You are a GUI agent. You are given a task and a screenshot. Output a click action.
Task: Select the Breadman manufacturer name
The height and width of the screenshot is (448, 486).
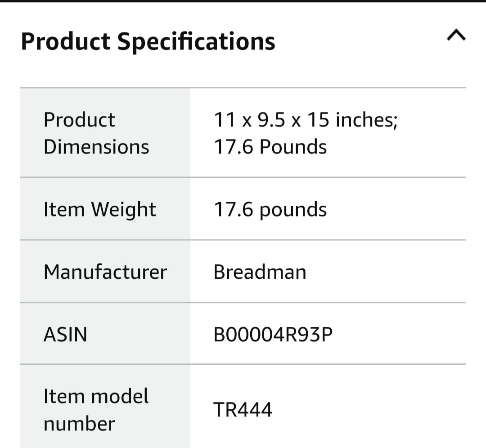pyautogui.click(x=260, y=272)
